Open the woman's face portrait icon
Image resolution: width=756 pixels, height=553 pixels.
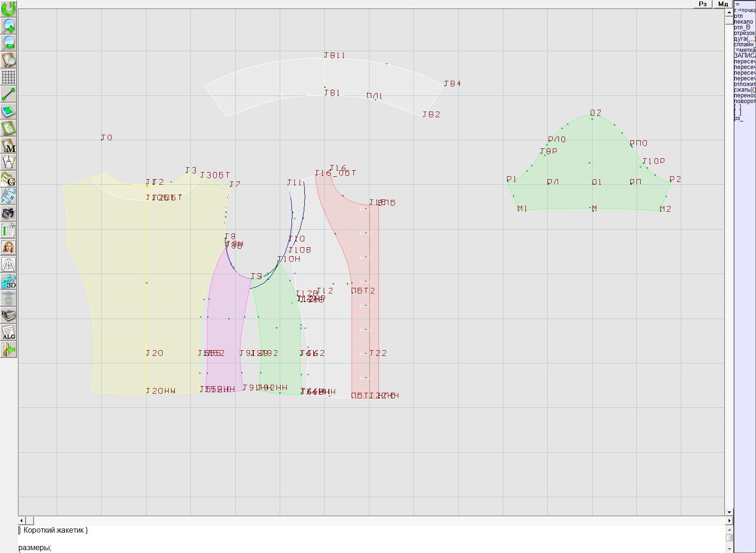coord(9,247)
